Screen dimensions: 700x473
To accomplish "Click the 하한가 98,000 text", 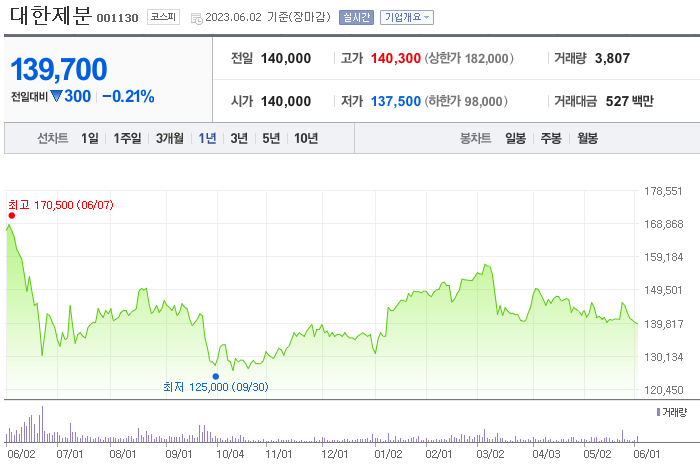I will tap(466, 101).
